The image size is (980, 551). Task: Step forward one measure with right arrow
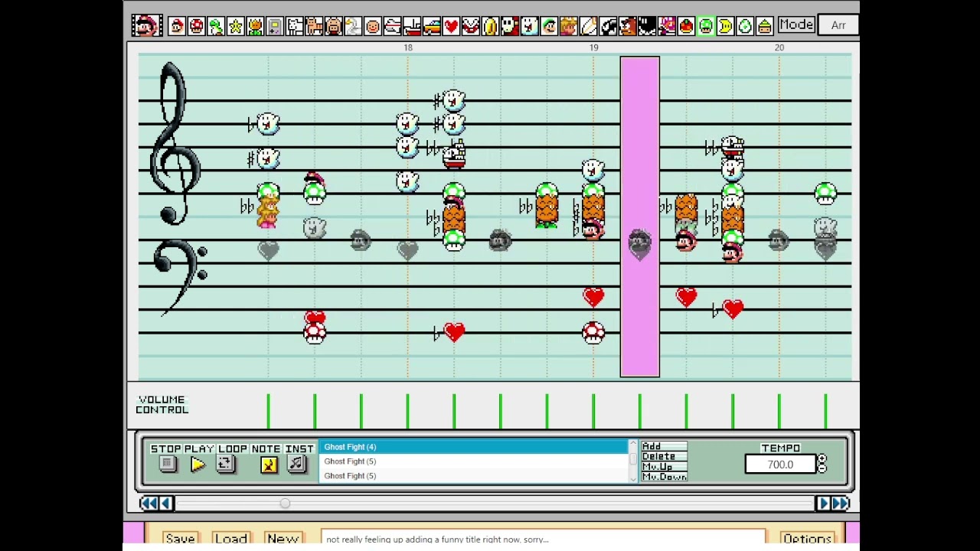[824, 503]
